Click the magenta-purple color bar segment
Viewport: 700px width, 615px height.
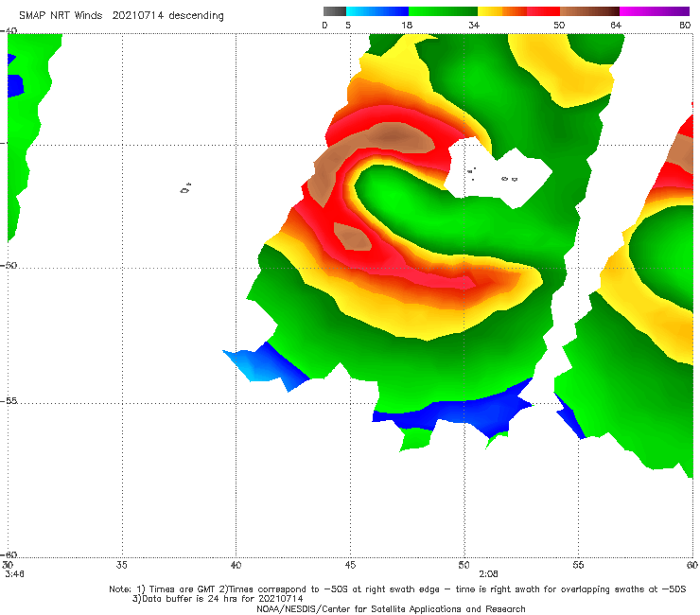tap(655, 11)
